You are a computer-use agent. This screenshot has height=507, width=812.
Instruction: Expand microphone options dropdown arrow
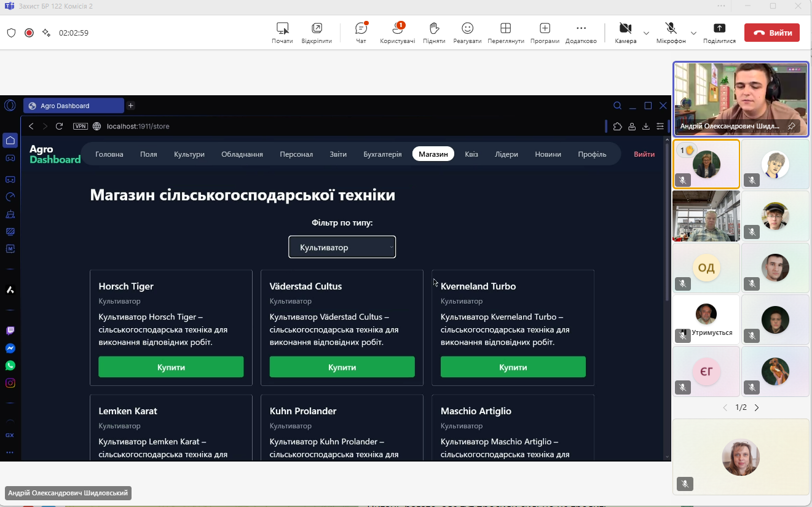(693, 33)
